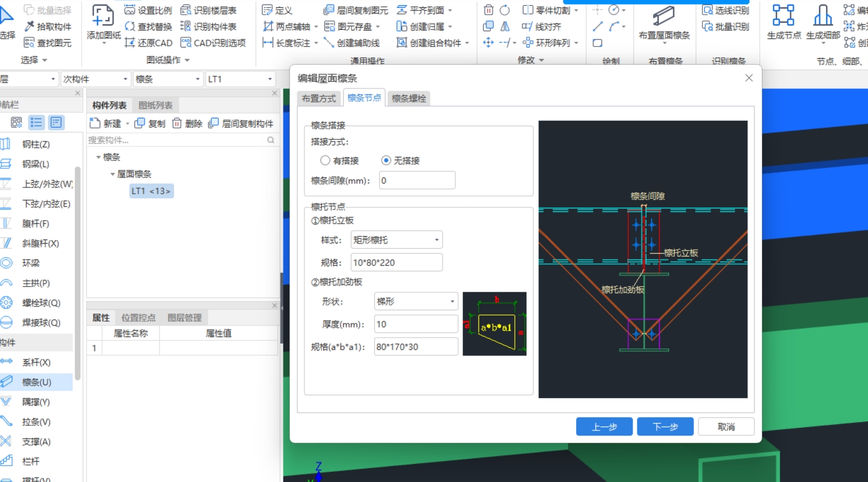The height and width of the screenshot is (482, 868).
Task: Click the 檩托立板 规格 input field
Action: click(397, 263)
